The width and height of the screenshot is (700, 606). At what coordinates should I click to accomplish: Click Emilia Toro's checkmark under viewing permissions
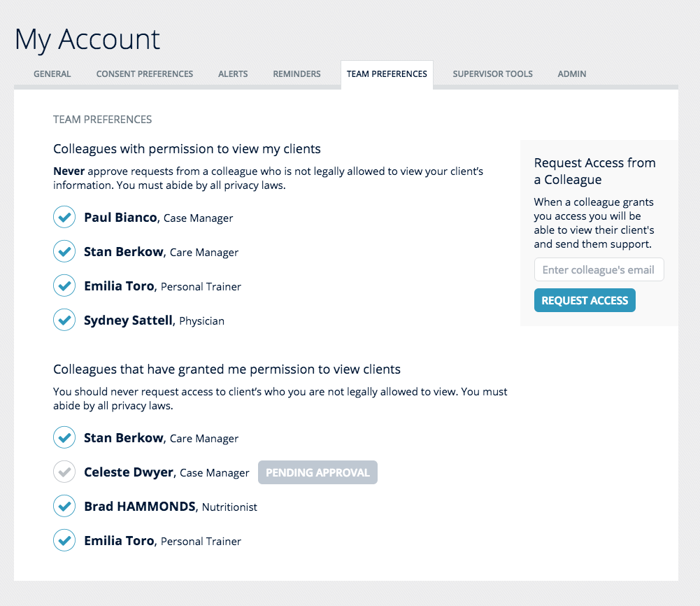[x=64, y=286]
